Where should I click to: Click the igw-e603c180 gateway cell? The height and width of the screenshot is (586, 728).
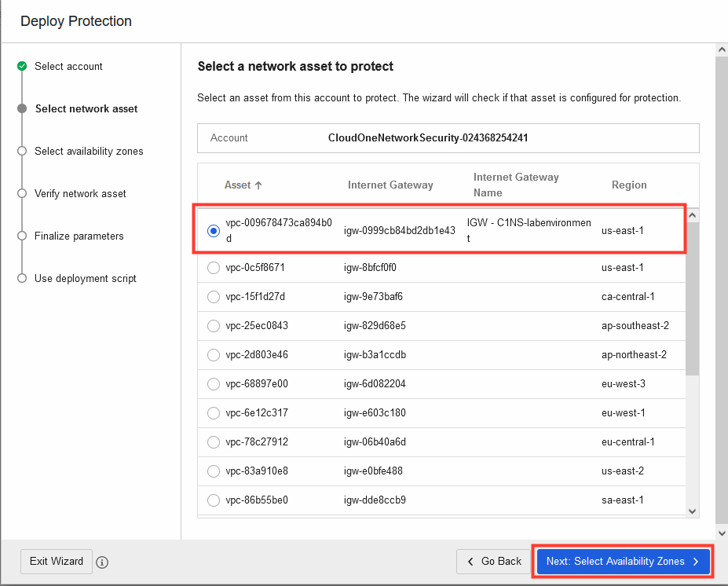(375, 413)
